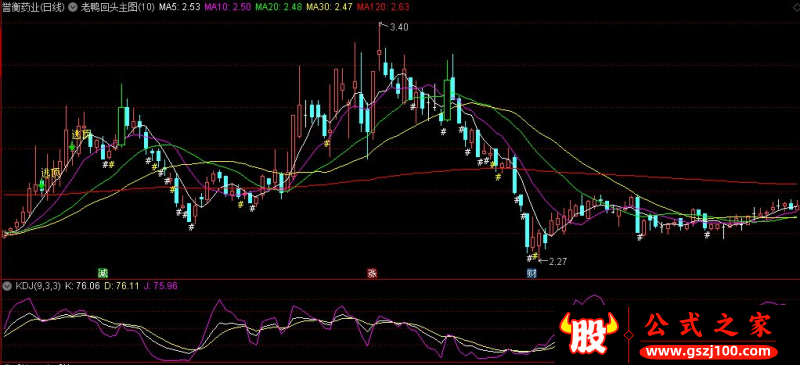Click the 公式之家 watermark text

click(708, 327)
